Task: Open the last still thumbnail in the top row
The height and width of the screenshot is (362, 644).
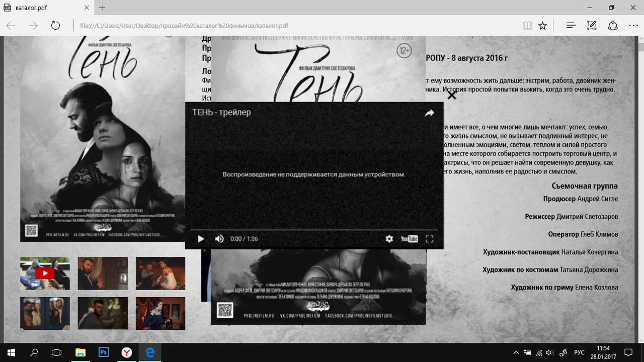Action: pyautogui.click(x=160, y=273)
